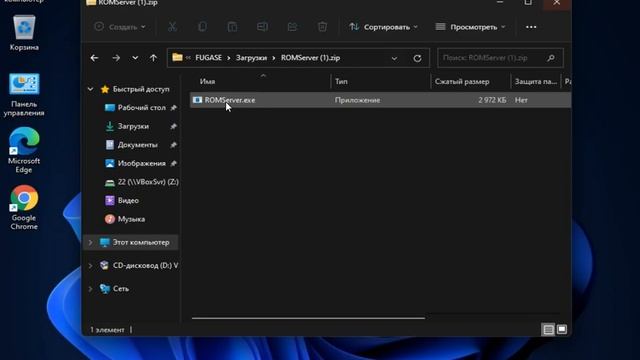The image size is (640, 360).
Task: Click ROMServer (1).zip breadcrumb segment
Action: tap(310, 58)
